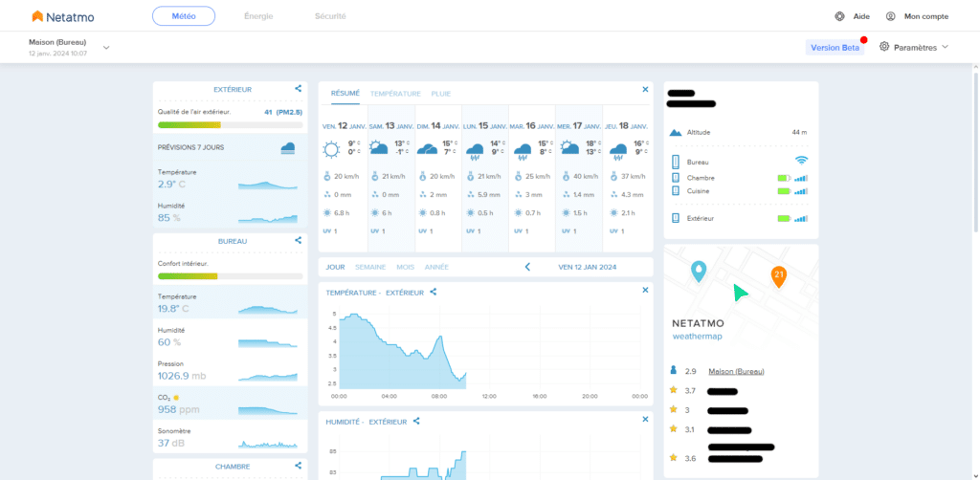Open the CO₂ 958 ppm row
Screen dimensions: 980x480
230,404
